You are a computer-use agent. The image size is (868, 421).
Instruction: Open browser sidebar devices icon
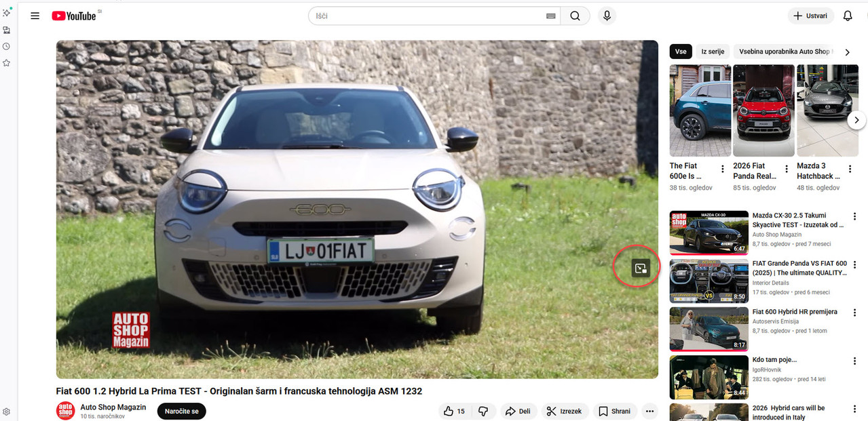6,30
